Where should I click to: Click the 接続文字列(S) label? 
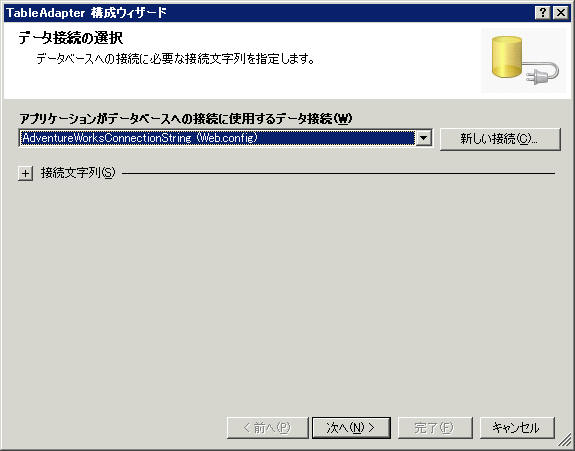(78, 173)
